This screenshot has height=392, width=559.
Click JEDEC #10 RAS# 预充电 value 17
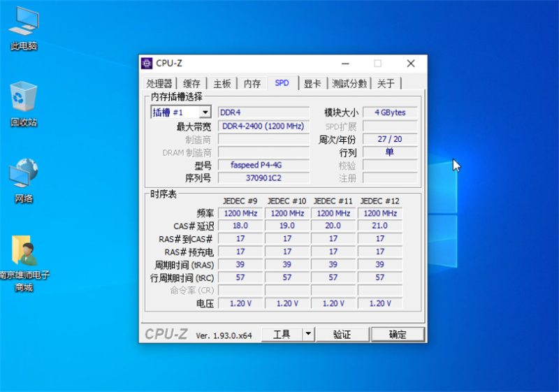(287, 252)
